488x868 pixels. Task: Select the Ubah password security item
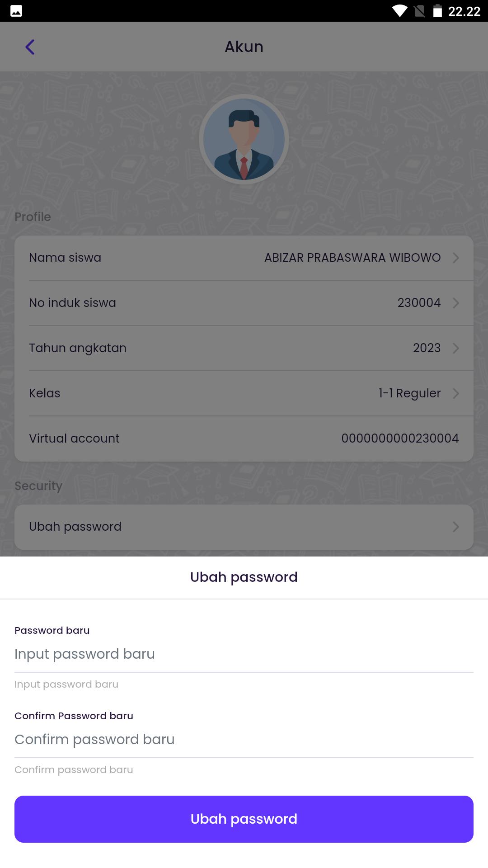[x=244, y=527]
